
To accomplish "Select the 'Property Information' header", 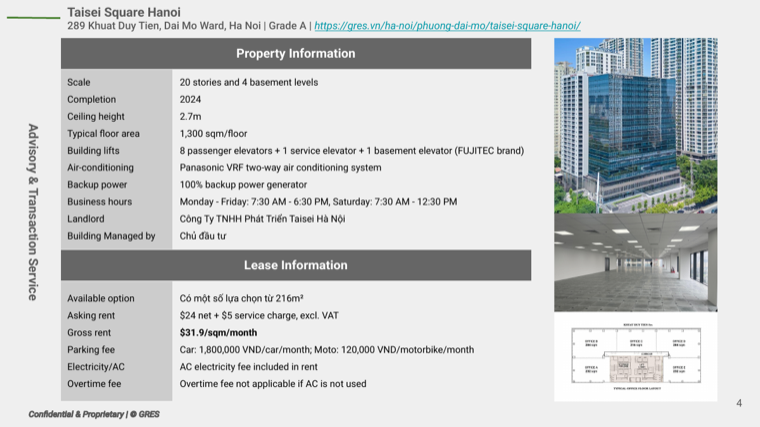I will 296,53.
